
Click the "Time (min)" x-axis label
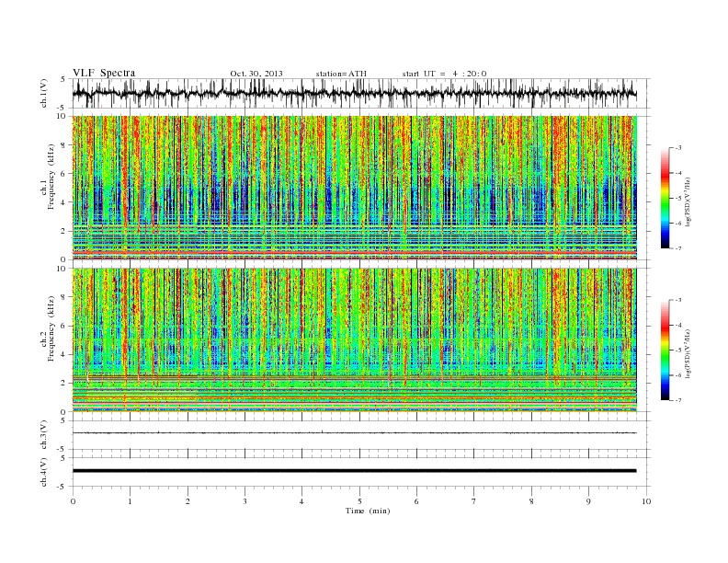pos(368,511)
